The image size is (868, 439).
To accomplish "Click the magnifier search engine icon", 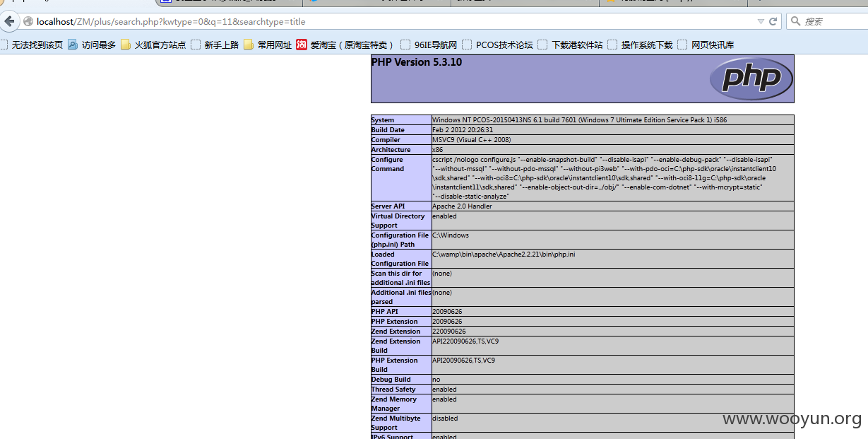I will click(x=795, y=22).
